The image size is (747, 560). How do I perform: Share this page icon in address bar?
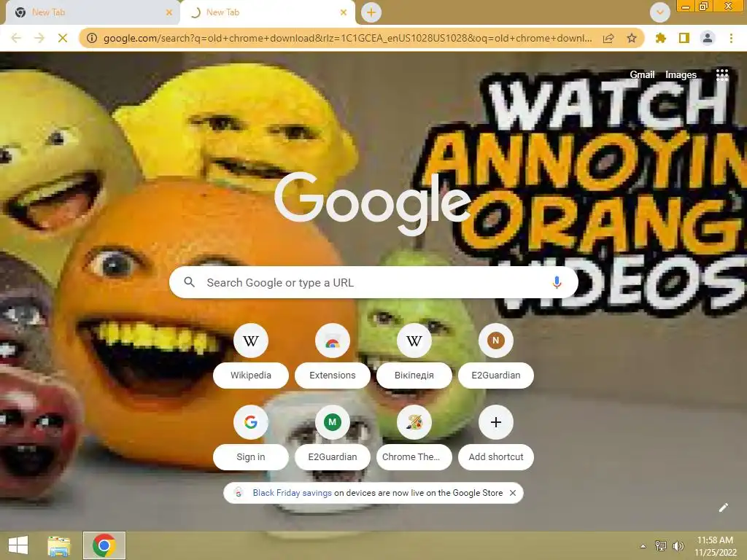(608, 38)
